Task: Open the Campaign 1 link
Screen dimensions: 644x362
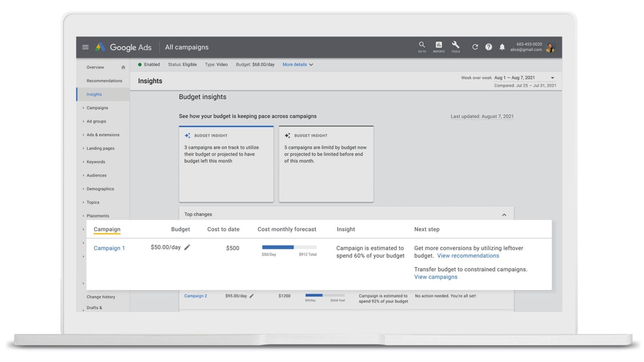Action: [x=109, y=248]
